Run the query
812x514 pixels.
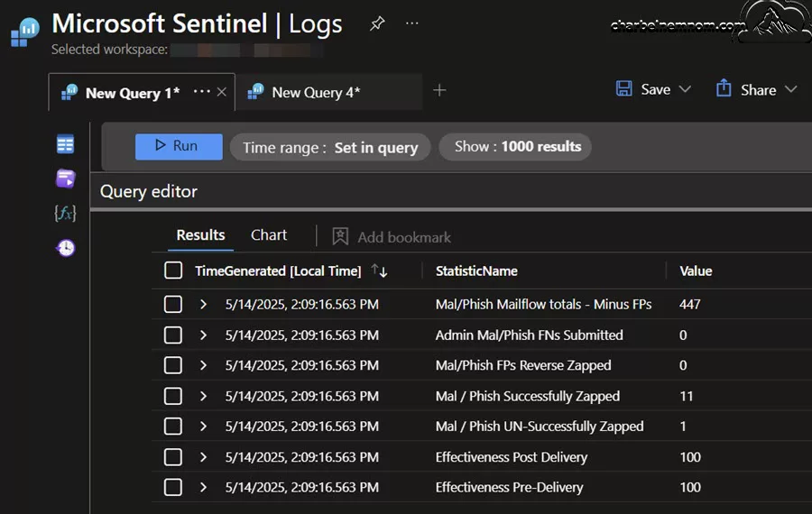click(x=179, y=146)
